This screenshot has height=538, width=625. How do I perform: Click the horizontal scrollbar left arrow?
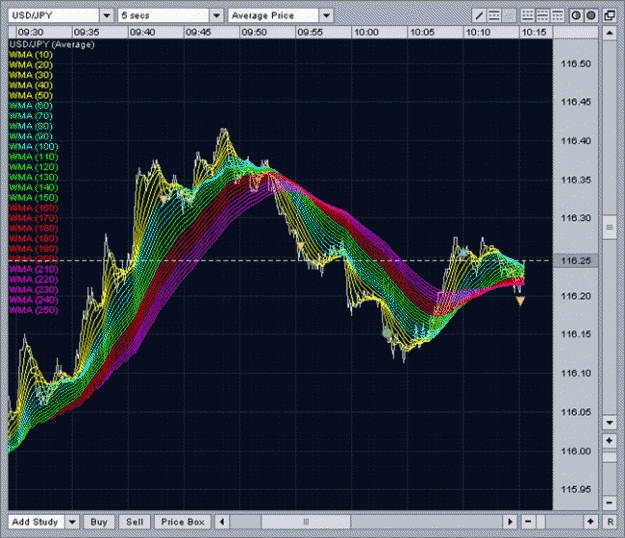pos(222,522)
